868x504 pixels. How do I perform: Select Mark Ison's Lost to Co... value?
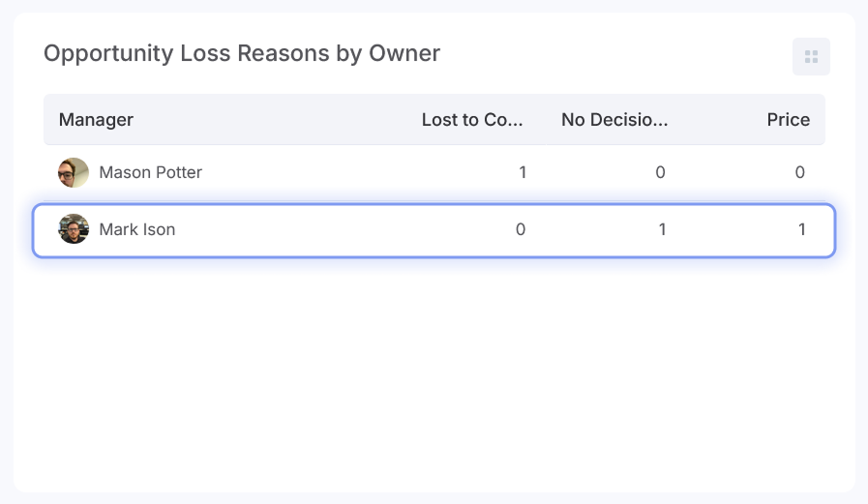(x=521, y=230)
